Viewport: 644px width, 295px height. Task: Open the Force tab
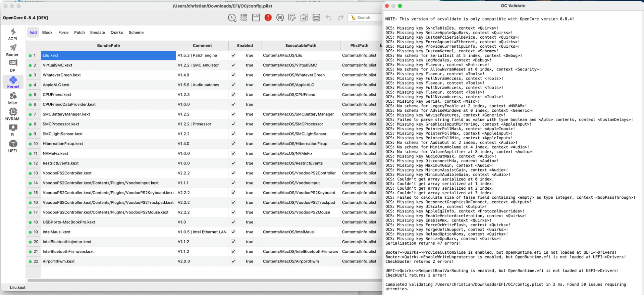63,33
